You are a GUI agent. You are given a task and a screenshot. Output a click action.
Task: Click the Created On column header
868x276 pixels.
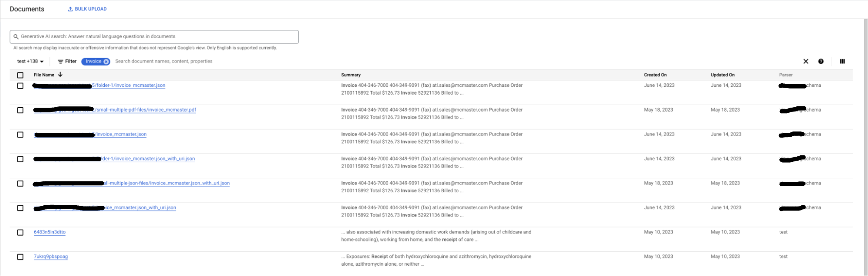coord(655,75)
